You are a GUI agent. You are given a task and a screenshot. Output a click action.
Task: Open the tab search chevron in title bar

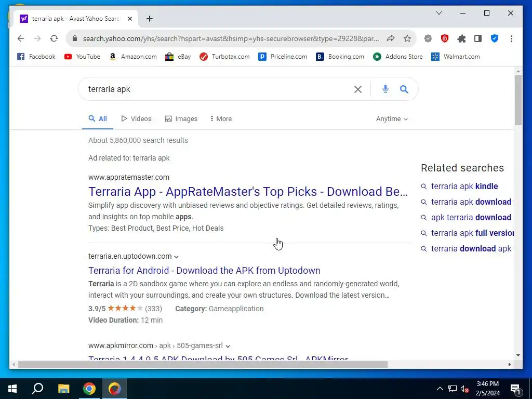click(x=438, y=13)
